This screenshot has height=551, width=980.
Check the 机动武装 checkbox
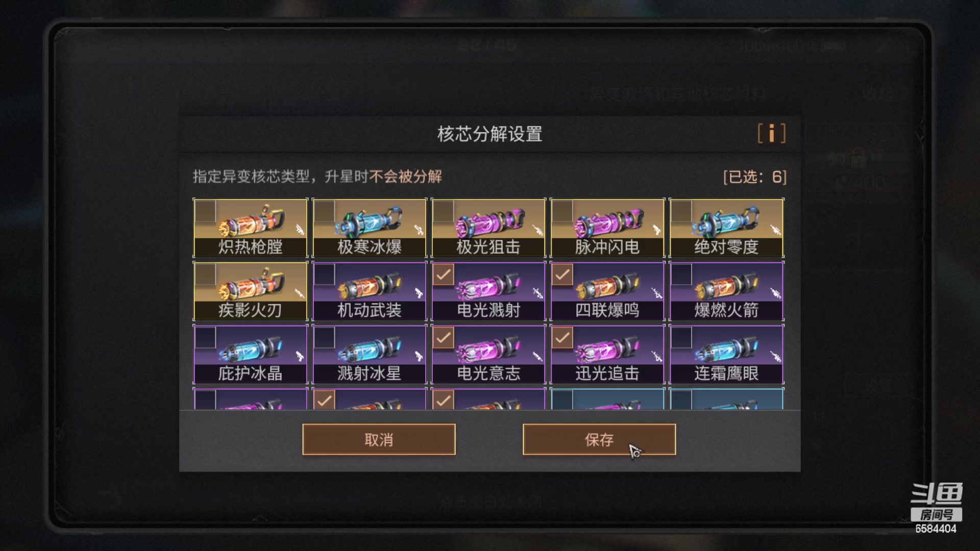[x=324, y=274]
